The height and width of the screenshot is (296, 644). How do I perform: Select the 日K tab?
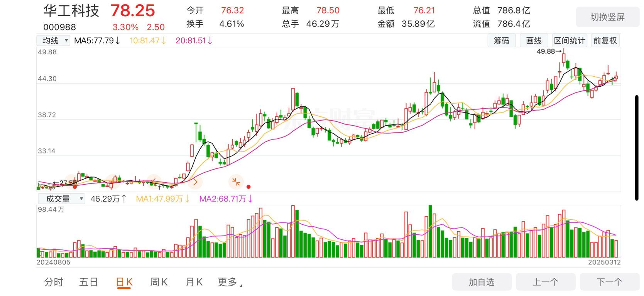[124, 282]
